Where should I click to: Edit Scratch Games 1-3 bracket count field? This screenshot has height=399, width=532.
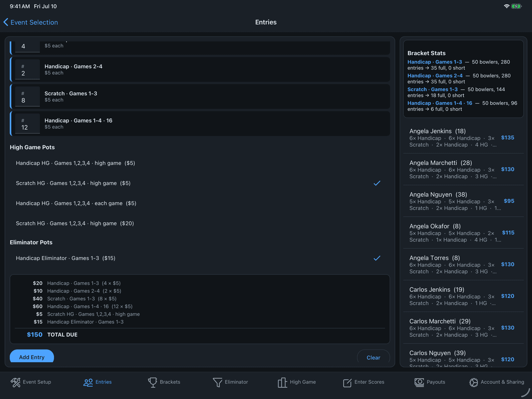[x=28, y=97]
